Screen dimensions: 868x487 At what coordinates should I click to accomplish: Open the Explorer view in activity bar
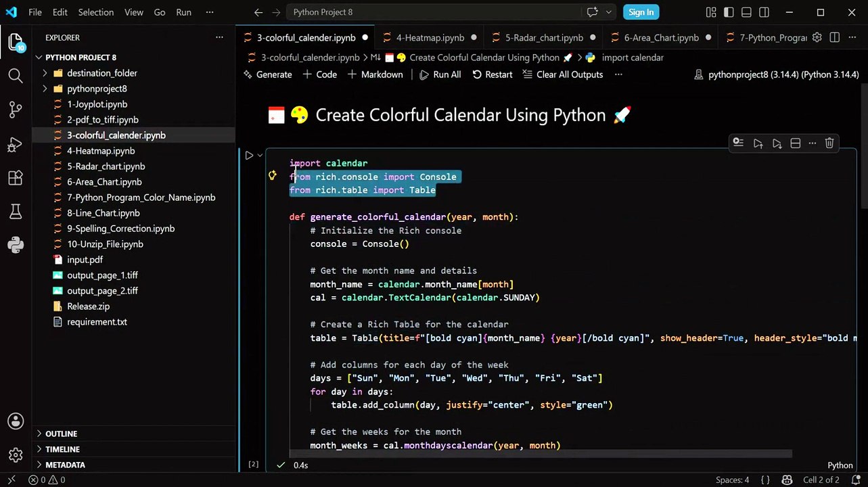16,42
